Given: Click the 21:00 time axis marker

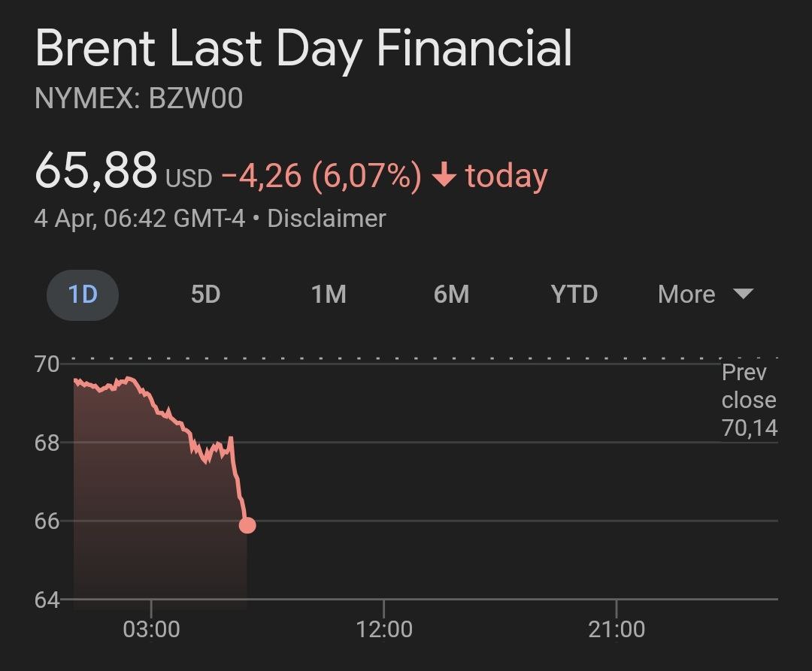Looking at the screenshot, I should [616, 628].
